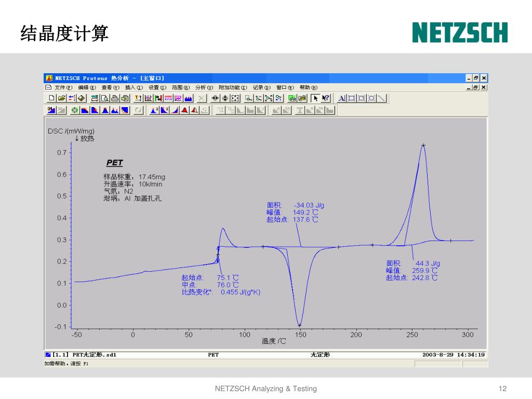Open the 记录 menu
The image size is (532, 399).
coord(262,87)
